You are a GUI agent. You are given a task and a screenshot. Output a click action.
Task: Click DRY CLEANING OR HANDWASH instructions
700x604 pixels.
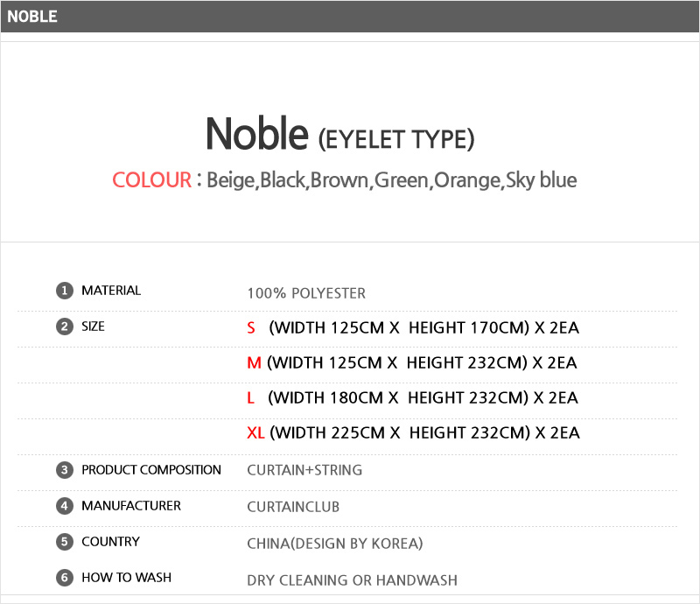tap(352, 579)
